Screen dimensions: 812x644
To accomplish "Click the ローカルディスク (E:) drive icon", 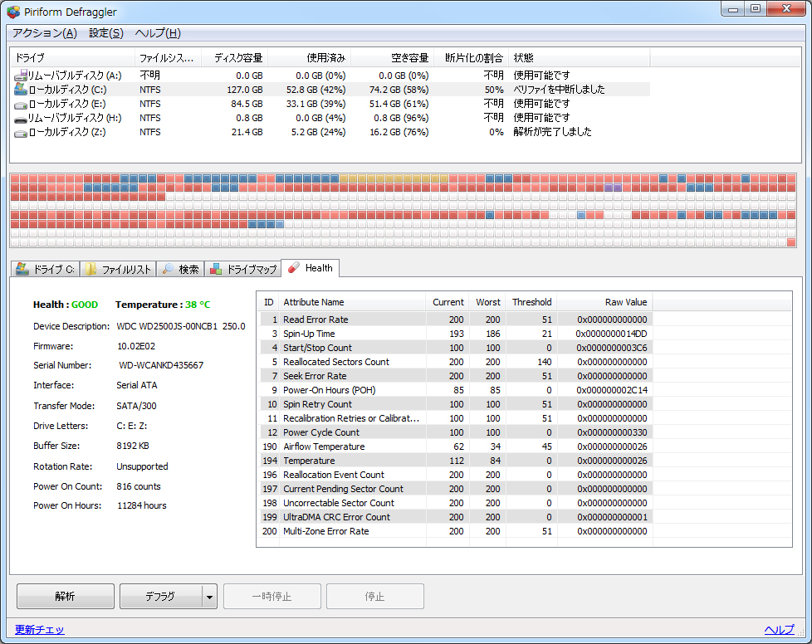I will [x=21, y=103].
